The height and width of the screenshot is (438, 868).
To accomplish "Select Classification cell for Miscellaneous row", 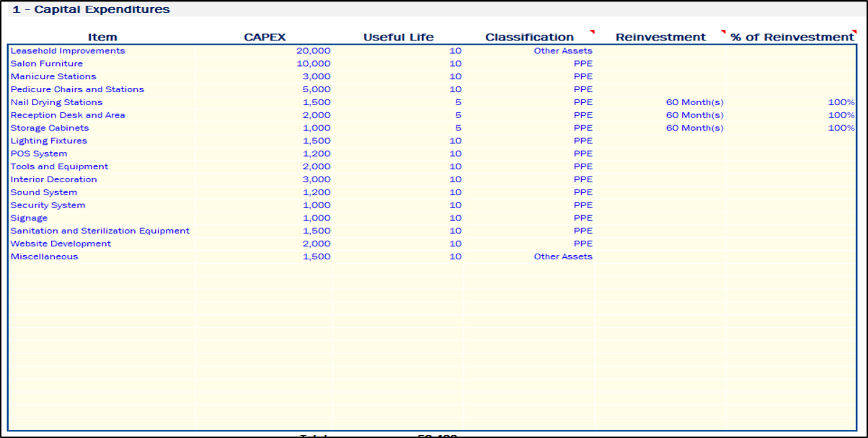I will pyautogui.click(x=562, y=257).
